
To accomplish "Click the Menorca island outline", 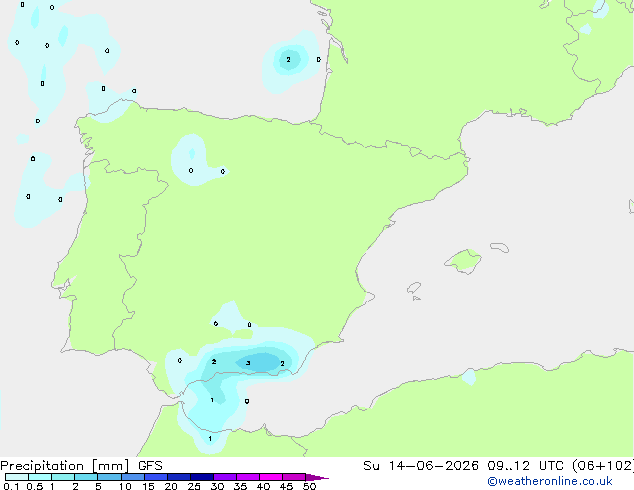I will coord(500,247).
